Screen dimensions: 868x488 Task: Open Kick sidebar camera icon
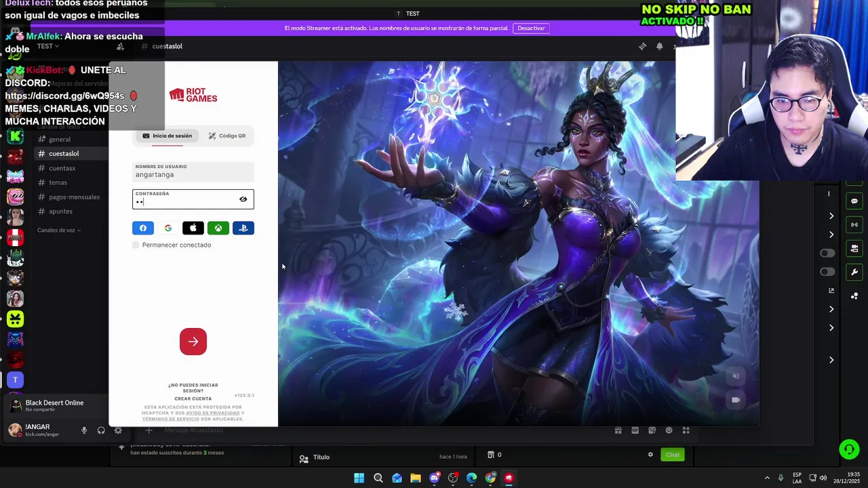854,249
